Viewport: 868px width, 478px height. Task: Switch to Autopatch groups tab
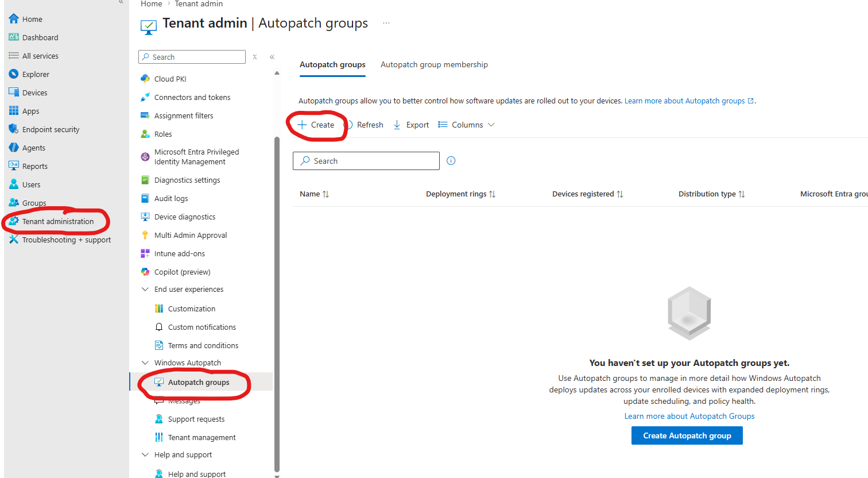[332, 65]
